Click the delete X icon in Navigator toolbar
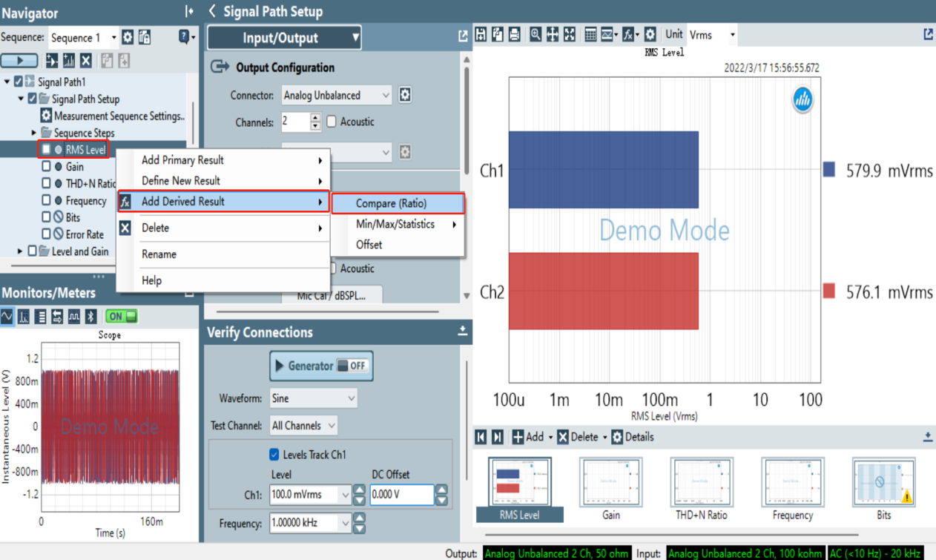The image size is (936, 560). (x=86, y=61)
